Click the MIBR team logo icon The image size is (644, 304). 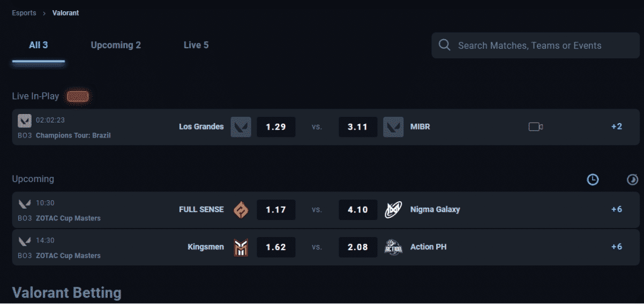coord(393,127)
